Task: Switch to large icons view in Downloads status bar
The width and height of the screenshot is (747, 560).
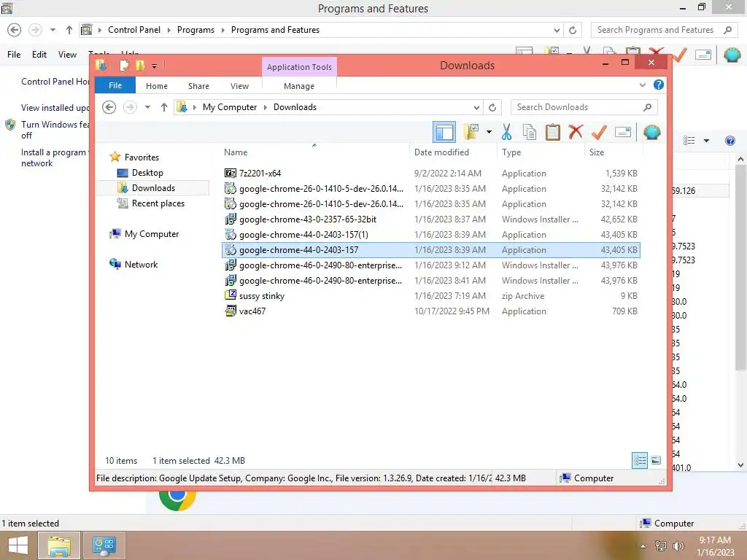Action: pyautogui.click(x=656, y=460)
